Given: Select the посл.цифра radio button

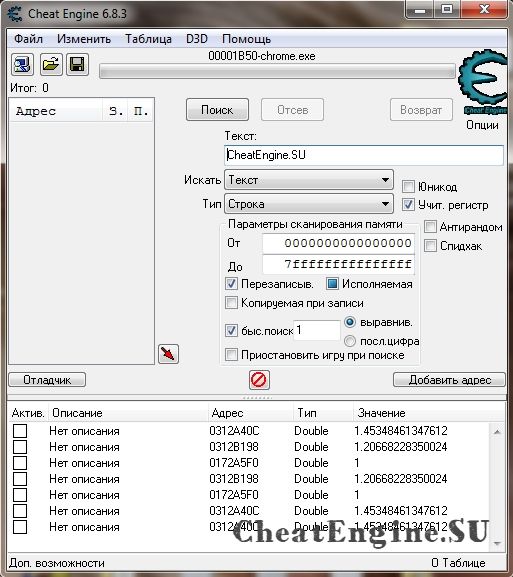Looking at the screenshot, I should tap(350, 341).
